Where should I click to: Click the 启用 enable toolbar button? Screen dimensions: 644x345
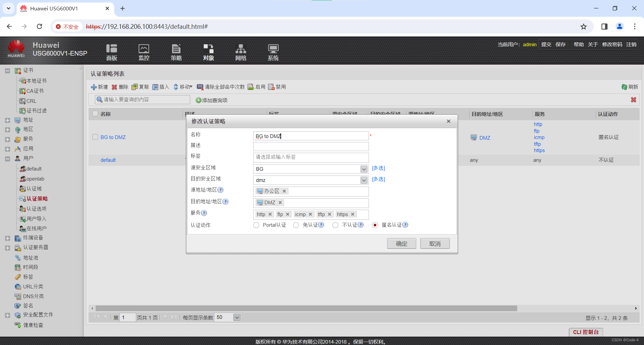pos(256,87)
